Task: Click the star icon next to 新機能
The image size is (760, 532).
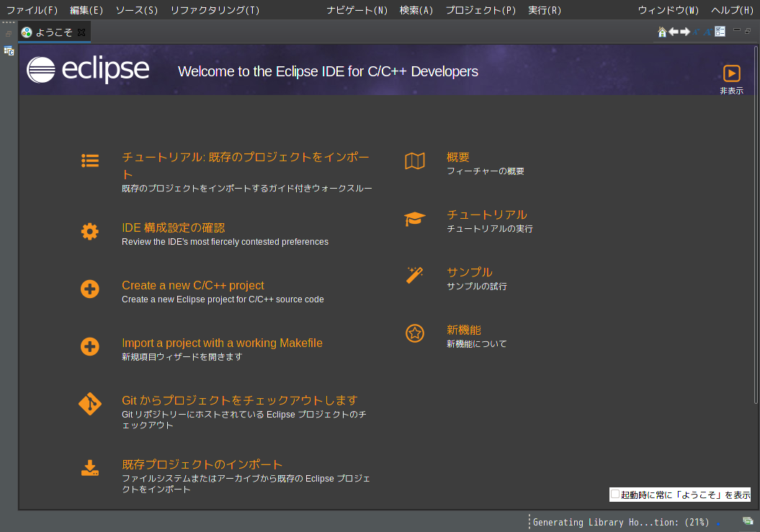Action: click(x=415, y=333)
